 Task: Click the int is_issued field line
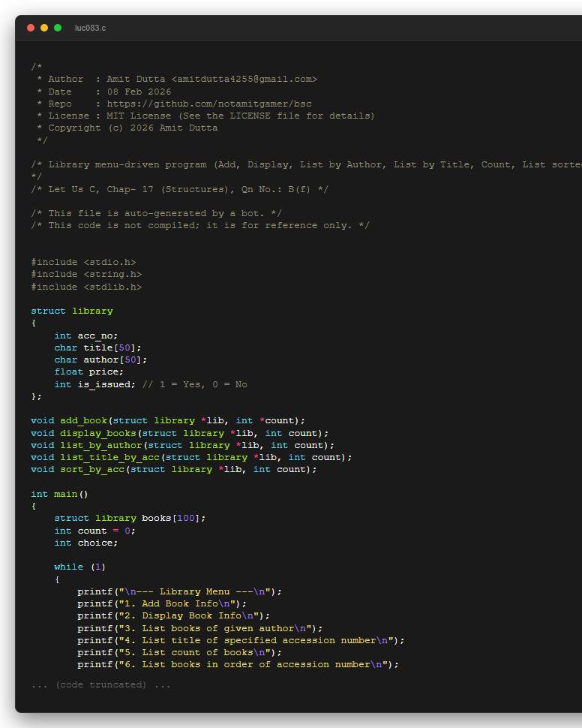pos(151,384)
